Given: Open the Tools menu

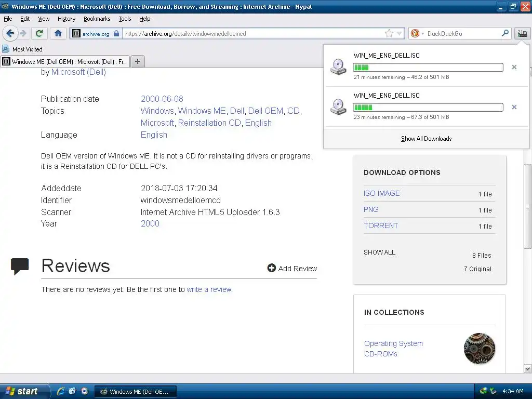Looking at the screenshot, I should pyautogui.click(x=125, y=19).
